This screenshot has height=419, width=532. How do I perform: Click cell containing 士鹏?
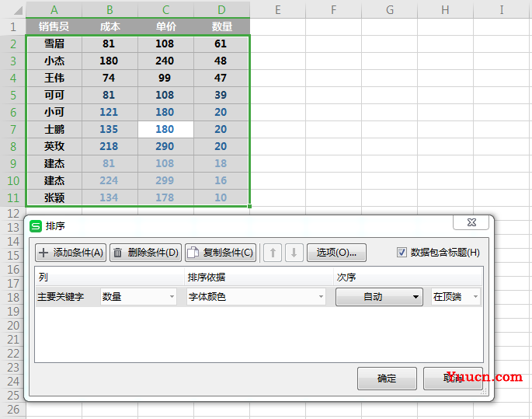(54, 129)
